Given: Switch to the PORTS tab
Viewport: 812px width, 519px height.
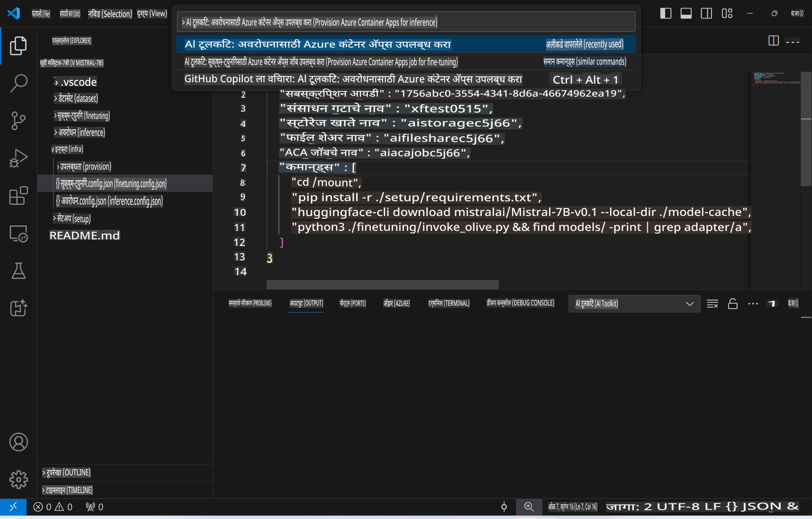Looking at the screenshot, I should click(x=352, y=303).
